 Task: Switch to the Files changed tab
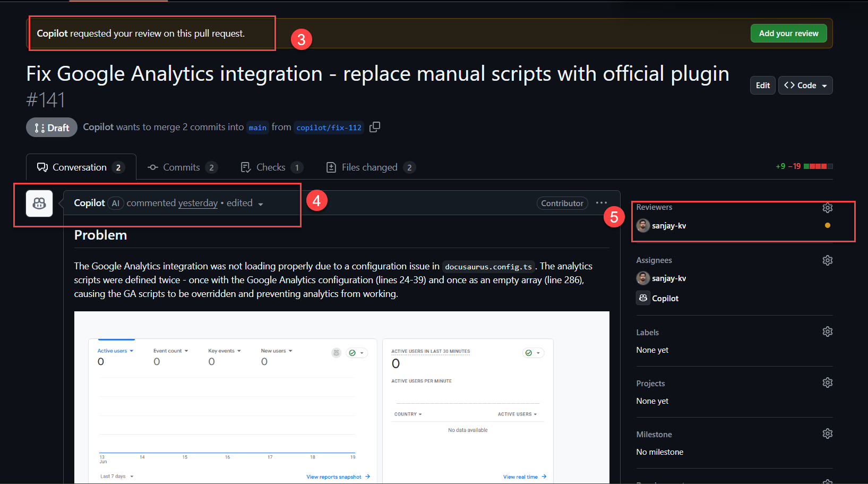point(369,167)
